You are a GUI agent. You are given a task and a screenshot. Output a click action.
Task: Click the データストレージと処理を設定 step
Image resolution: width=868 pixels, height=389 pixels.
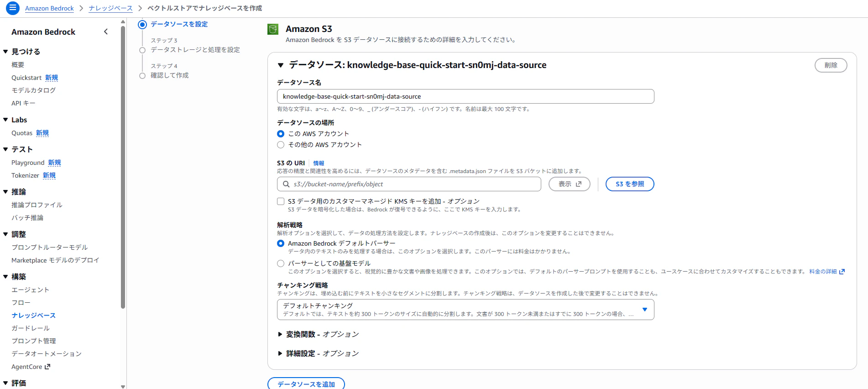click(x=195, y=50)
